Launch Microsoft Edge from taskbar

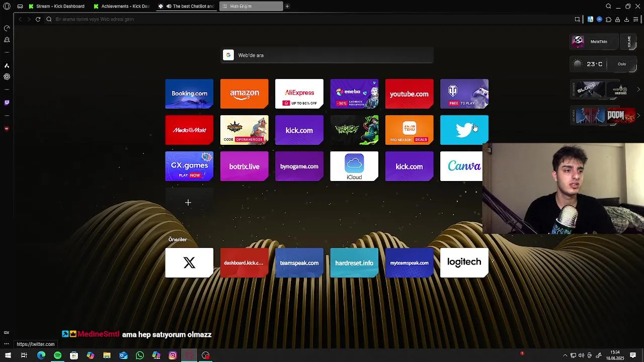tap(41, 355)
